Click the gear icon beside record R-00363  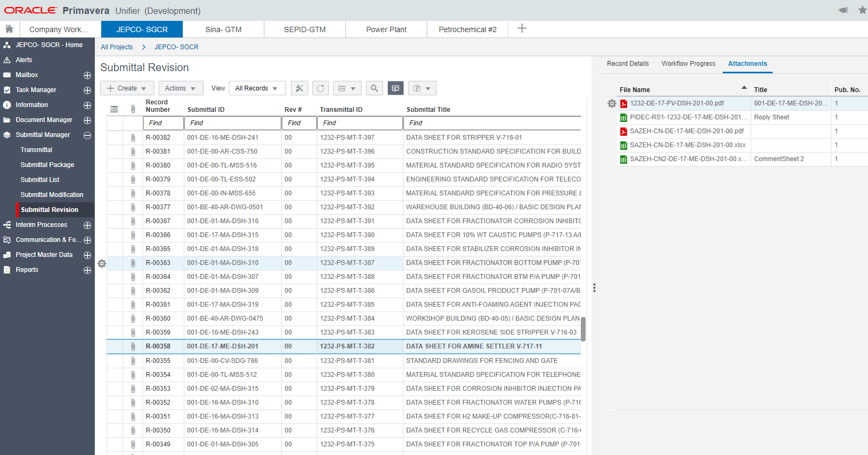click(x=102, y=263)
